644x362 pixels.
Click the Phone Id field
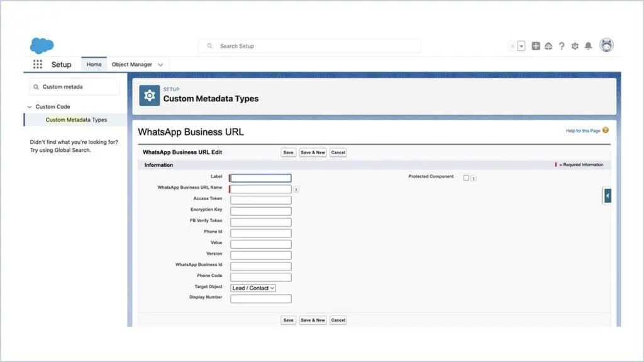(261, 233)
